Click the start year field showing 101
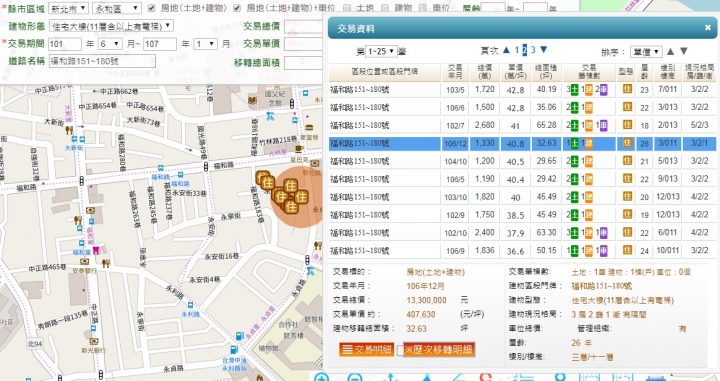This screenshot has width=720, height=381. click(x=64, y=44)
